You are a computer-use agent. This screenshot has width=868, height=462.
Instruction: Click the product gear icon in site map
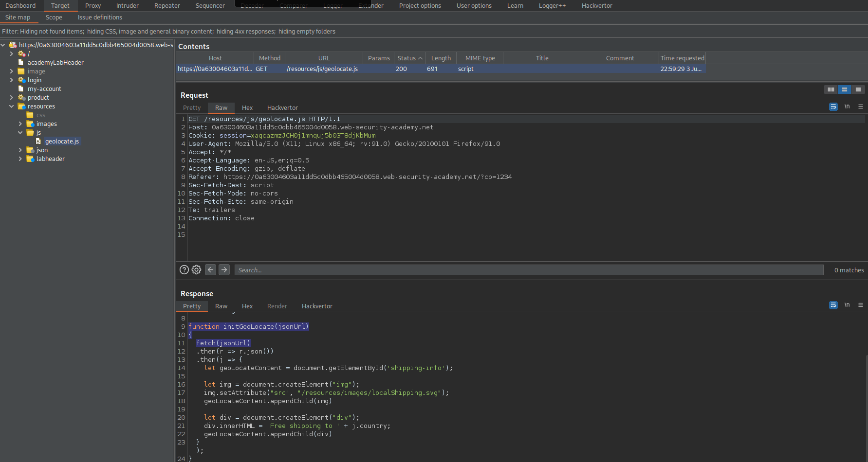click(x=21, y=97)
